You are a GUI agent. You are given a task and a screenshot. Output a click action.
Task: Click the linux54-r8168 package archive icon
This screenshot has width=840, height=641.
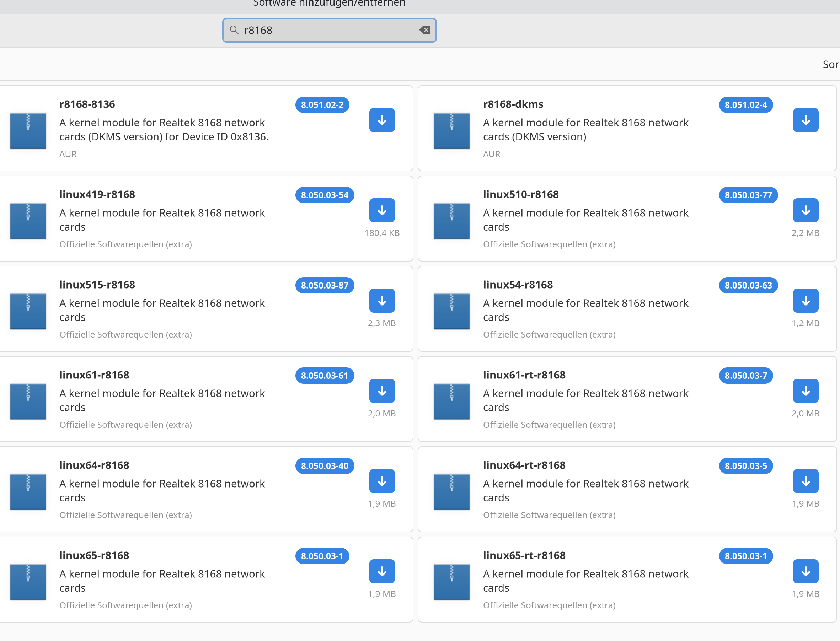[x=451, y=311]
